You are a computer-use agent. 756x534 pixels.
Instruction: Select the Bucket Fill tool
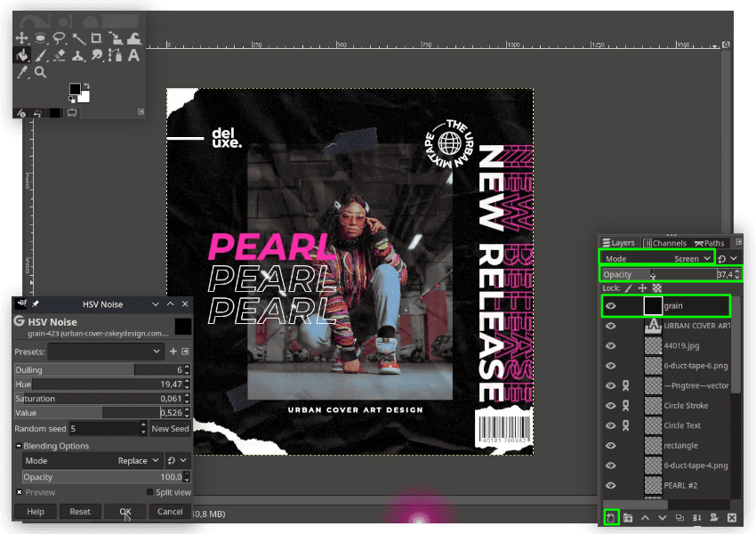[x=21, y=55]
